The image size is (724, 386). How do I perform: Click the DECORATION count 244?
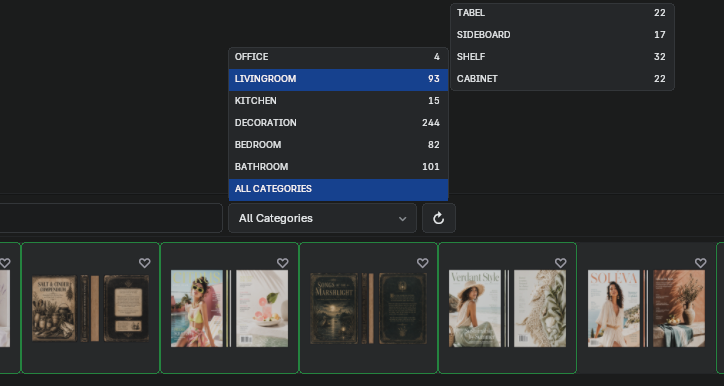coord(431,123)
